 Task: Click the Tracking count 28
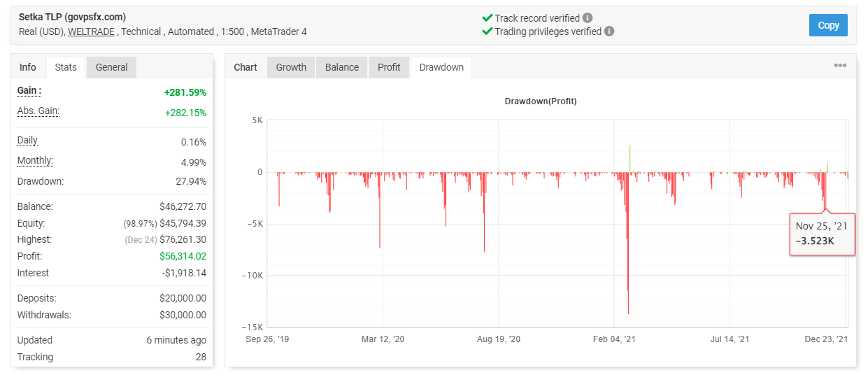(x=201, y=357)
